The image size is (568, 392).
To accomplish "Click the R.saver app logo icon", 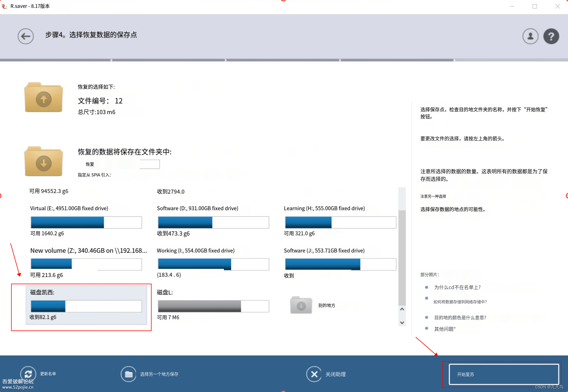I will click(4, 6).
